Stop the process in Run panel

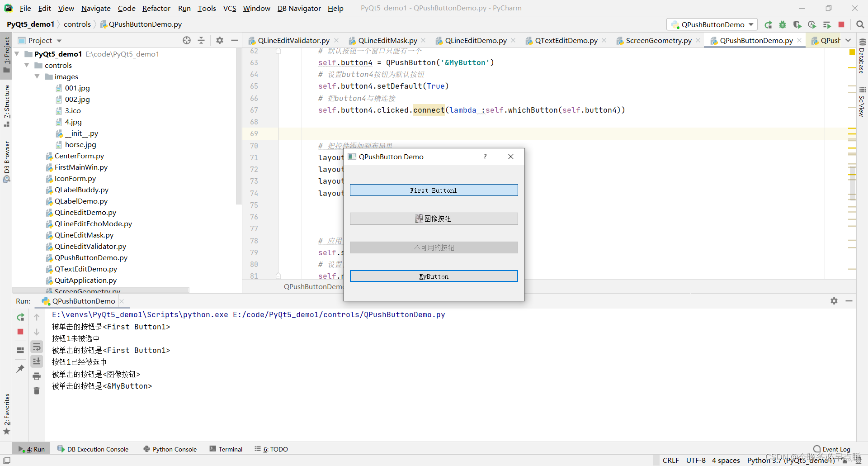[x=20, y=332]
